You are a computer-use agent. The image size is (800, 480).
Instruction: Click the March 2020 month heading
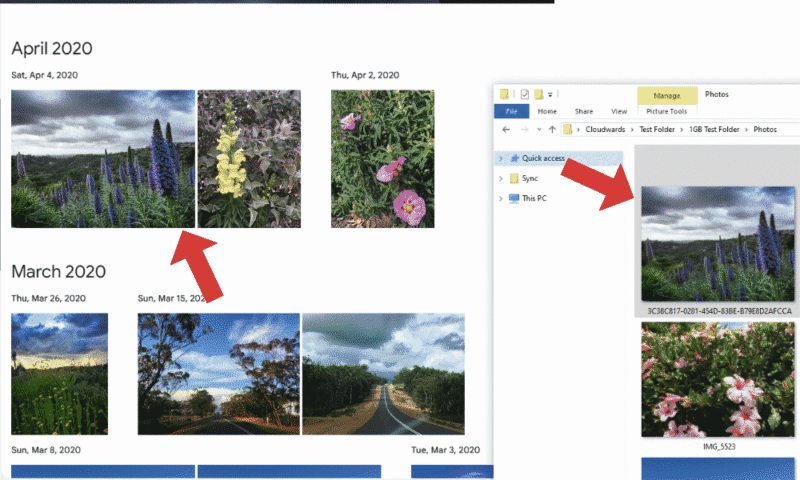(59, 271)
